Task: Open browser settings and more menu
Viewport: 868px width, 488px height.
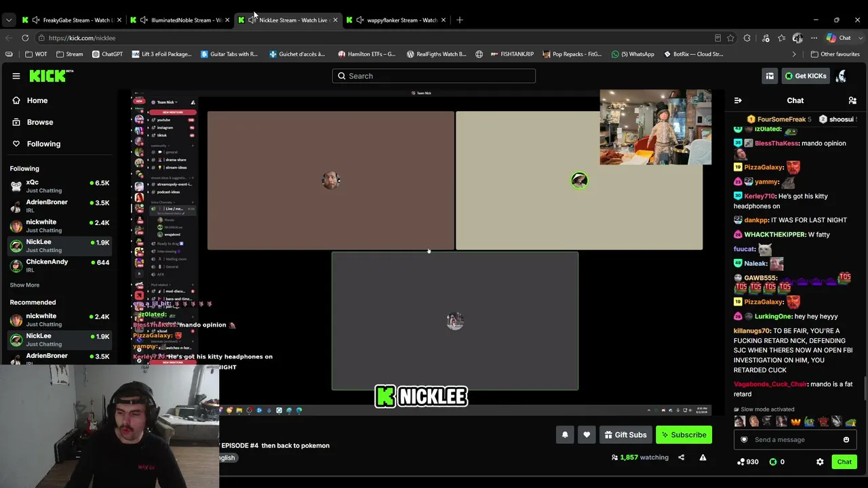Action: [814, 38]
